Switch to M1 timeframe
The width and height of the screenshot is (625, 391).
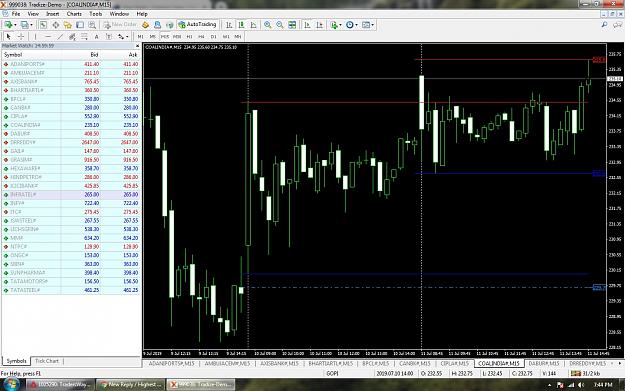[140, 37]
